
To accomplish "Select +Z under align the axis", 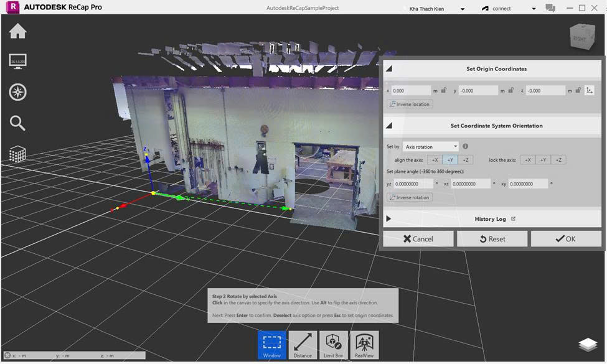I will 465,160.
